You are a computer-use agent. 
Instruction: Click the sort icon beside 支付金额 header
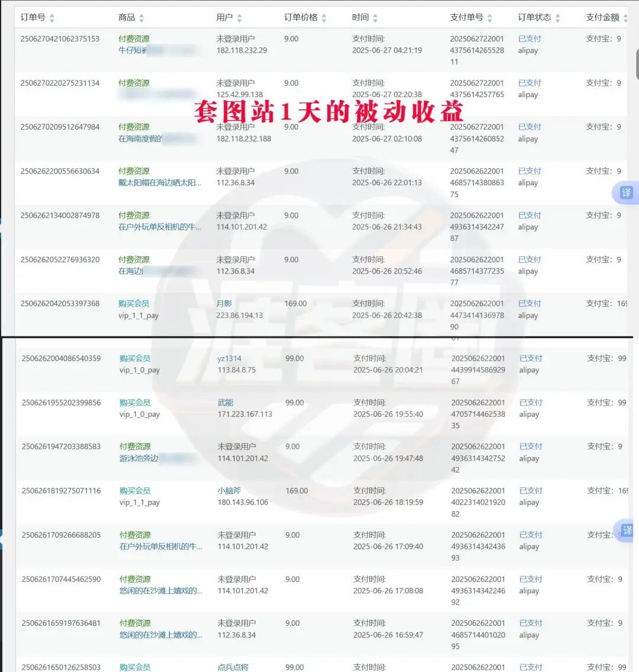click(x=624, y=17)
